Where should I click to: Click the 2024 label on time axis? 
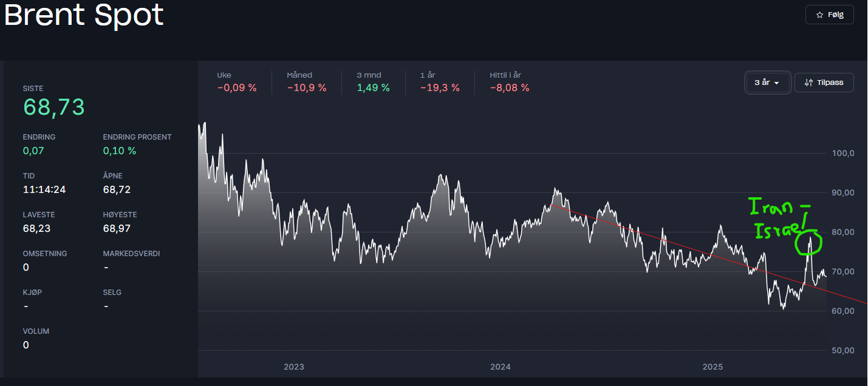[x=501, y=367]
